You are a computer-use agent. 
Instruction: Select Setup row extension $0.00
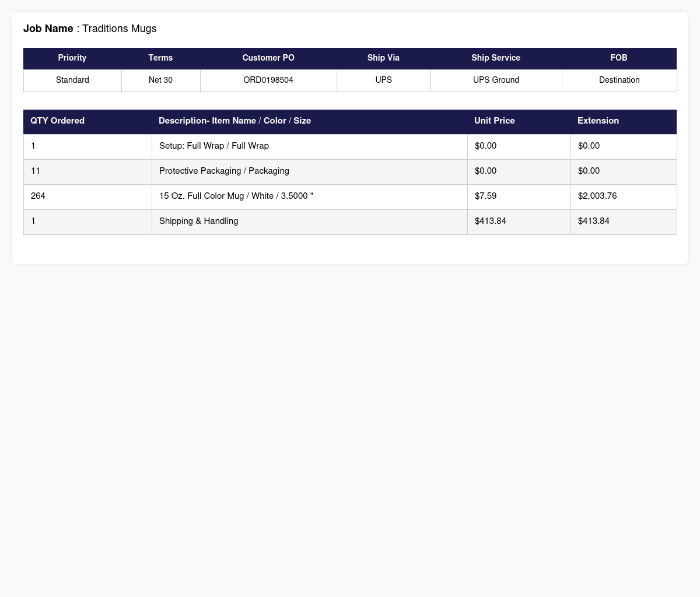[624, 146]
